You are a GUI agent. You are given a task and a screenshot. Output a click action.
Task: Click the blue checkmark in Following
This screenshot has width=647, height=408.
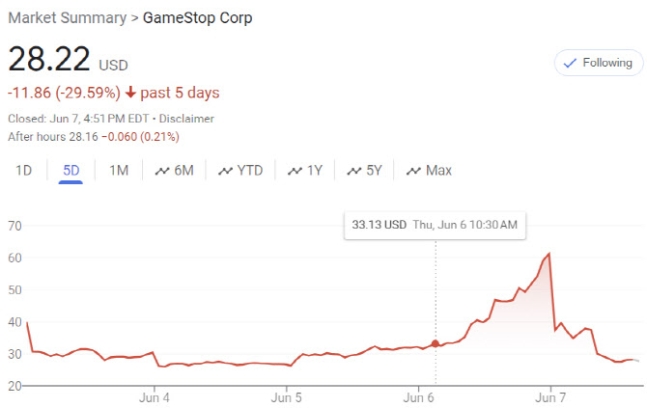(570, 63)
